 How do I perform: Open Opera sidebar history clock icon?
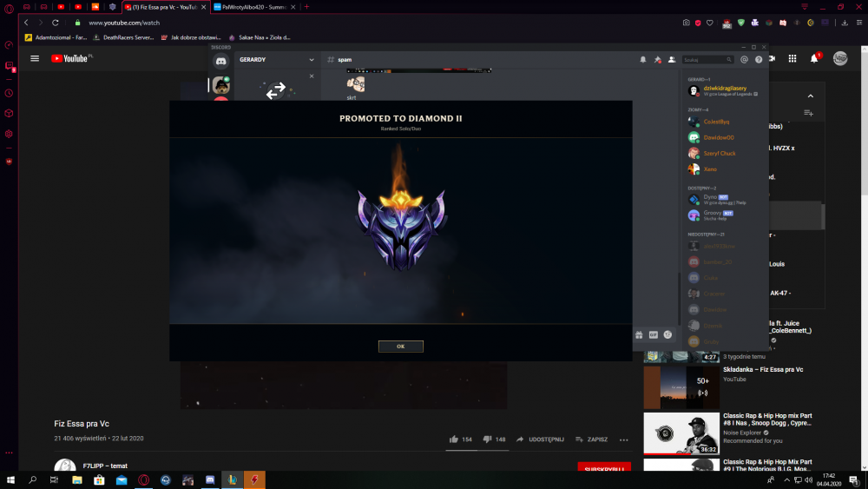(9, 93)
